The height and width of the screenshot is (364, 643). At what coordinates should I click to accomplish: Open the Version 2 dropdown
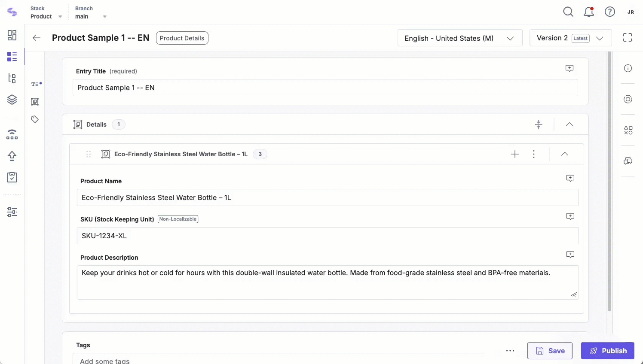click(570, 38)
